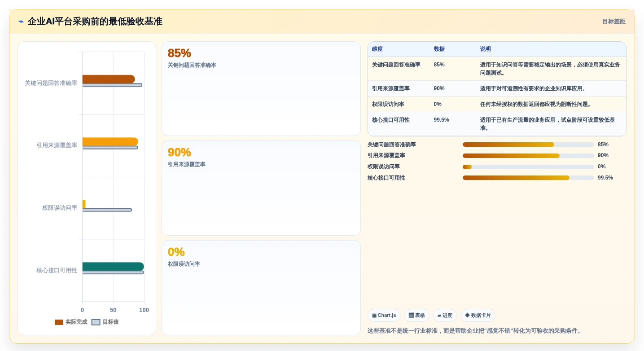Click the 说明 table column header
The width and height of the screenshot is (644, 351).
[486, 49]
